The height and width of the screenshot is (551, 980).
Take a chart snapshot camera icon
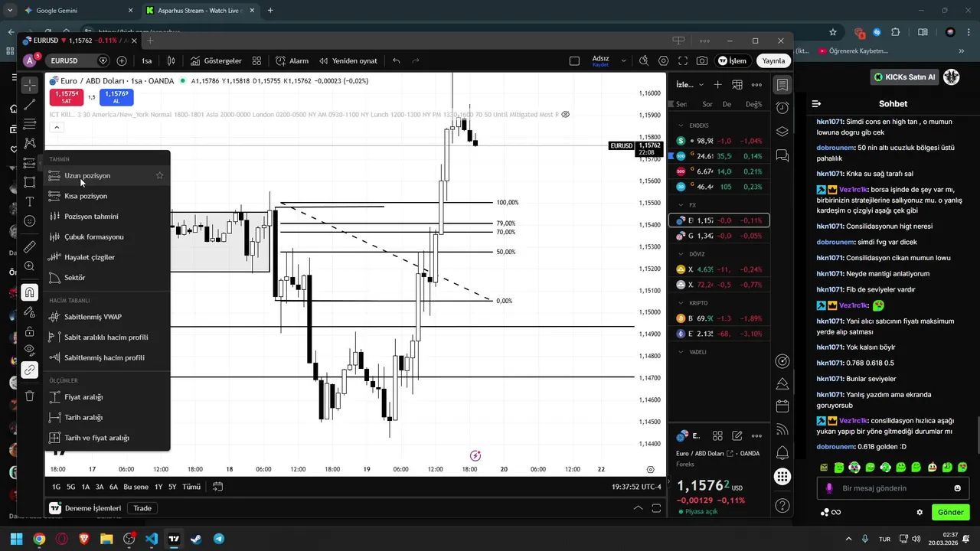[x=702, y=60]
